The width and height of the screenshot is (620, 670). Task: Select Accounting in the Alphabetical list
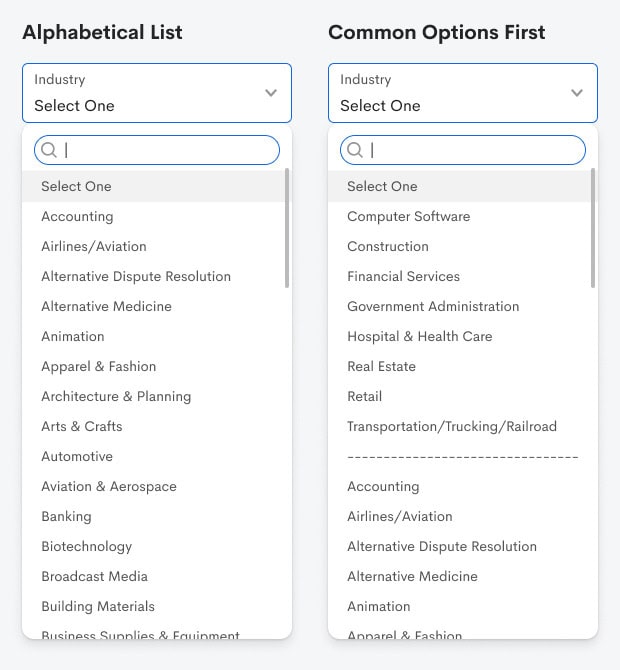pos(77,216)
